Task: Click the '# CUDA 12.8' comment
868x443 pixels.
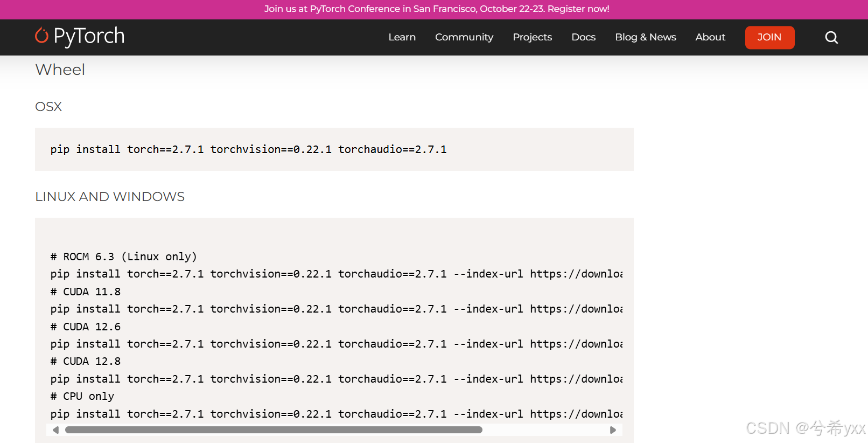Action: coord(85,361)
